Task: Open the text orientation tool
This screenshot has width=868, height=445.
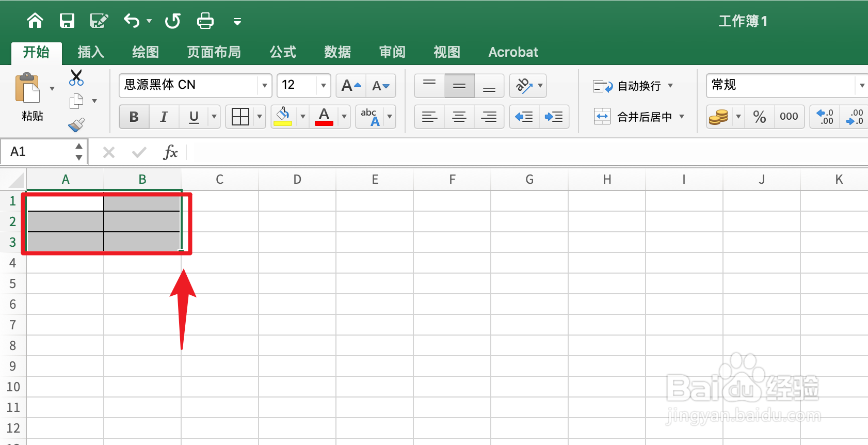Action: coord(524,86)
